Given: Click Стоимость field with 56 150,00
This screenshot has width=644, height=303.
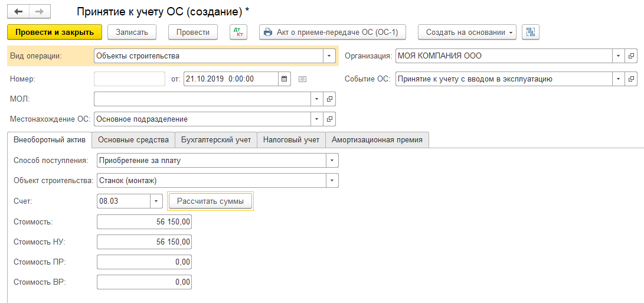Looking at the screenshot, I should [144, 222].
